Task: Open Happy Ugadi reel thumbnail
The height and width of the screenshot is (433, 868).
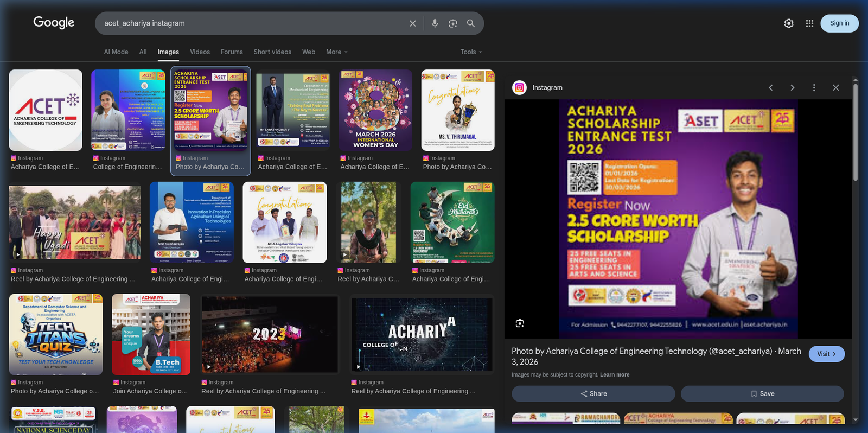Action: [75, 222]
